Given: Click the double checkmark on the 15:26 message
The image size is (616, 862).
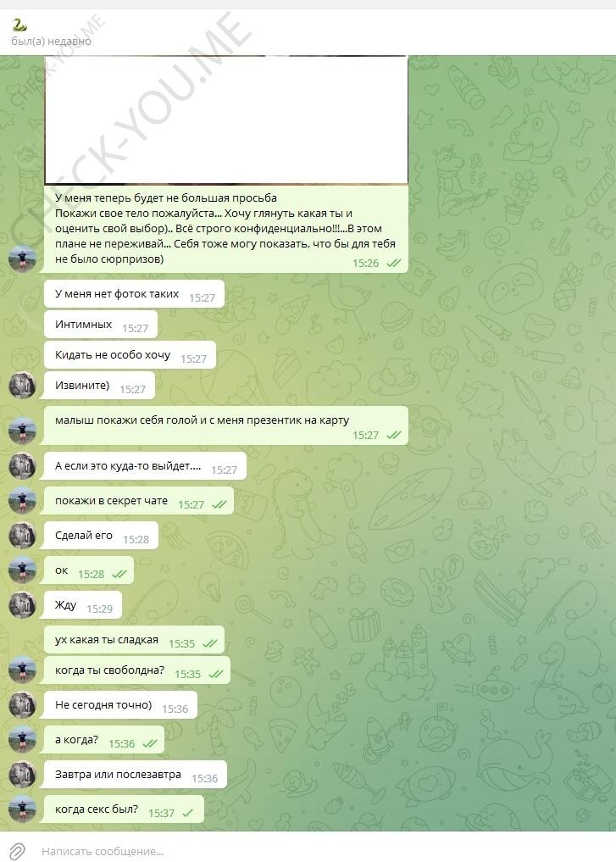Looking at the screenshot, I should point(394,264).
